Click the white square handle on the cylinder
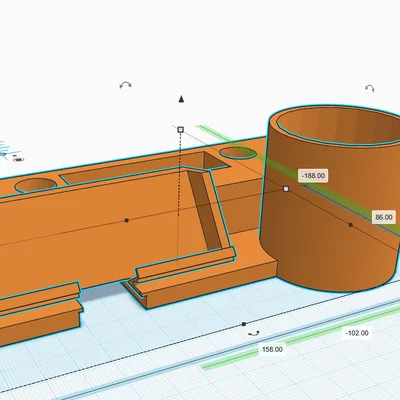400x400 pixels. [x=286, y=189]
